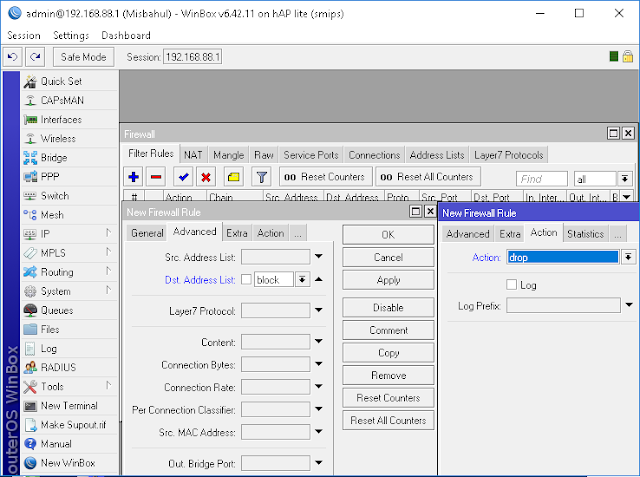Click the Action field showing drop

tap(563, 257)
